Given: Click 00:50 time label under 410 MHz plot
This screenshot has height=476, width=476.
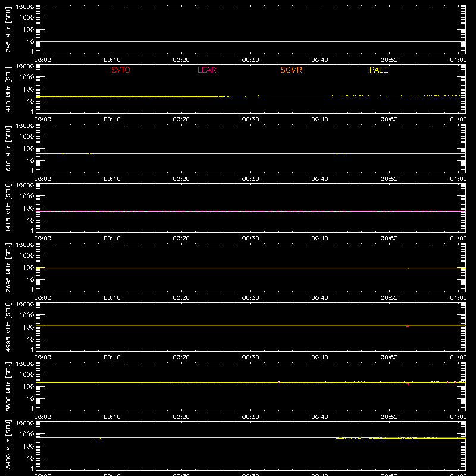Looking at the screenshot, I should click(x=389, y=120).
